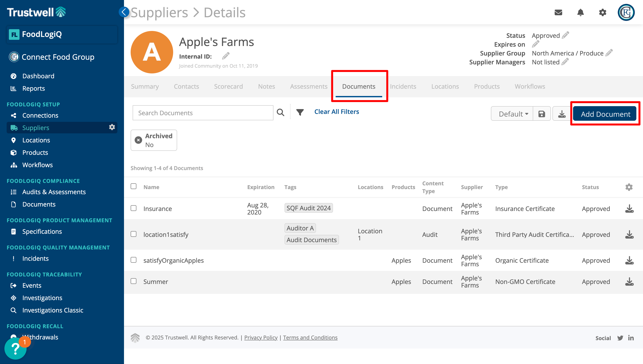
Task: Click the Add Document button
Action: pos(605,114)
